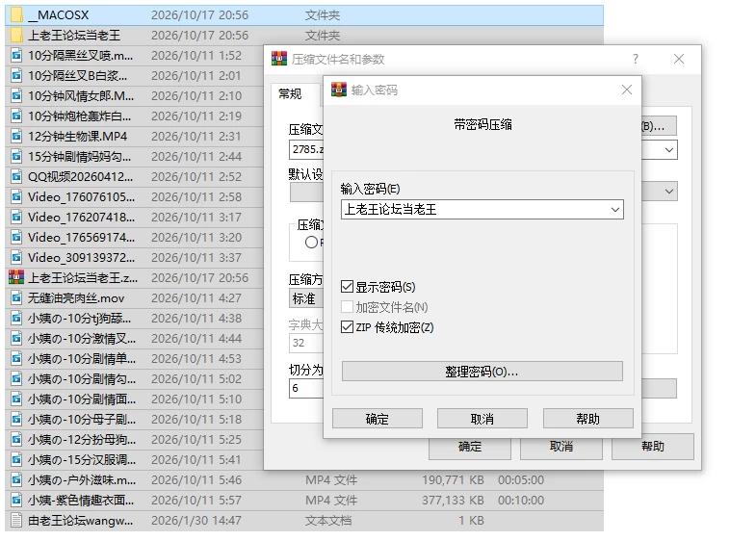Select the WinRAR archive file icon in list
The image size is (756, 541).
click(16, 277)
